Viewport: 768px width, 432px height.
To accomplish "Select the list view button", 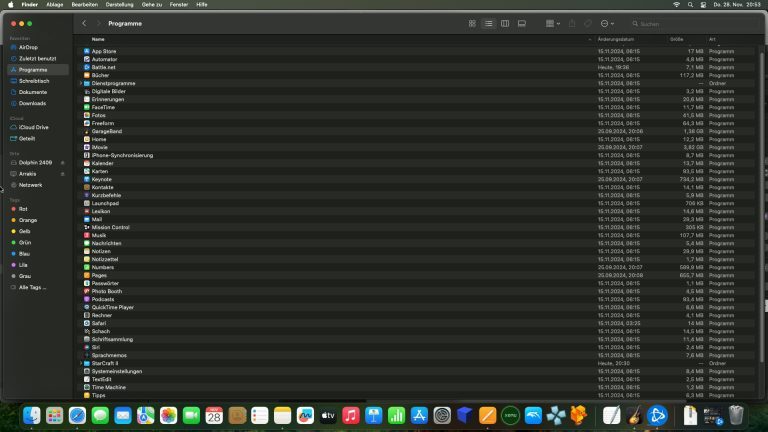I will pos(488,24).
